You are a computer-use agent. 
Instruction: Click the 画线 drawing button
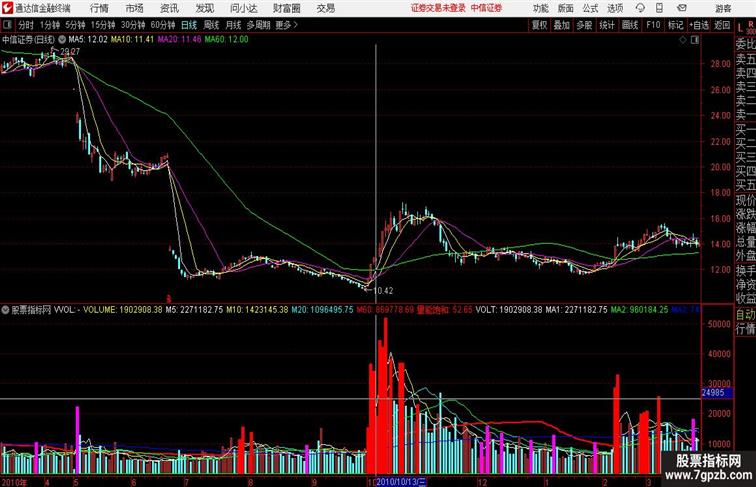tap(630, 25)
